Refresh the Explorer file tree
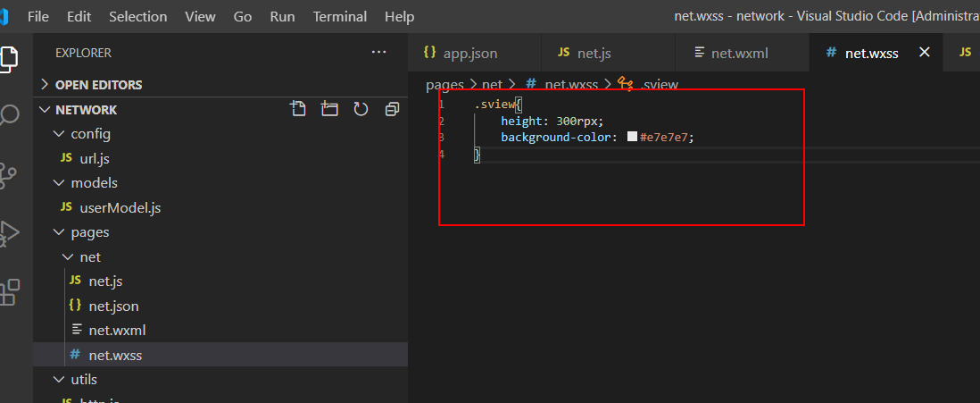Image resolution: width=980 pixels, height=403 pixels. click(x=361, y=110)
